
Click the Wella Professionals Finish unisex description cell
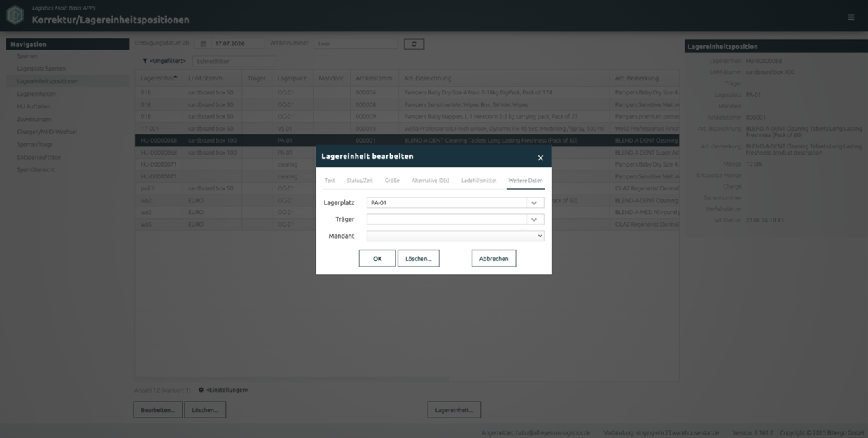[x=504, y=129]
